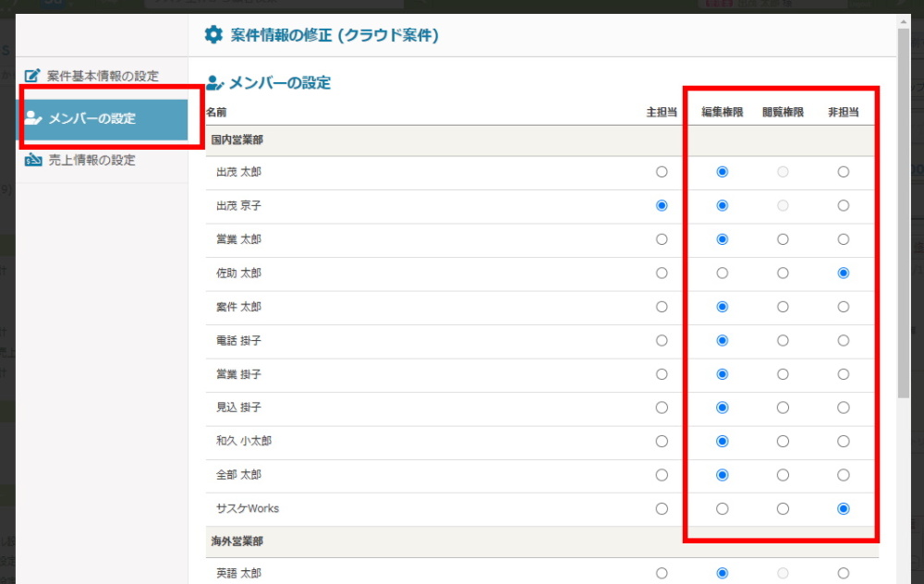
Task: Select 非担当 for 英語 太郎
Action: tap(843, 573)
